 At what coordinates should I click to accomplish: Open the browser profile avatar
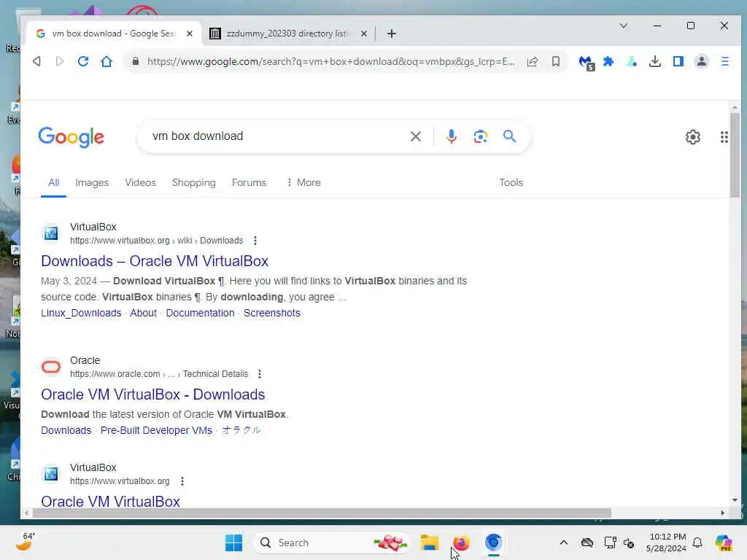coord(702,61)
